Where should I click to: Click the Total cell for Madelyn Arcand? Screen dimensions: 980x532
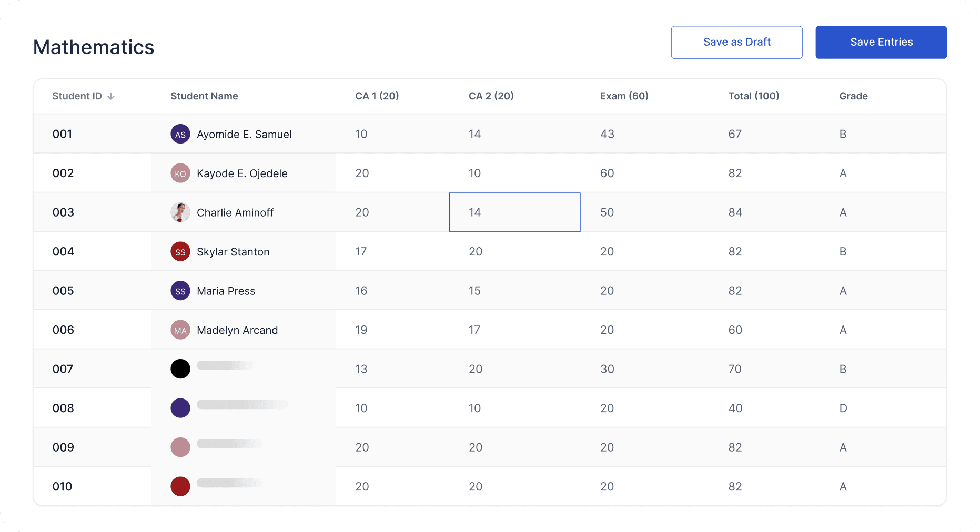pos(735,330)
